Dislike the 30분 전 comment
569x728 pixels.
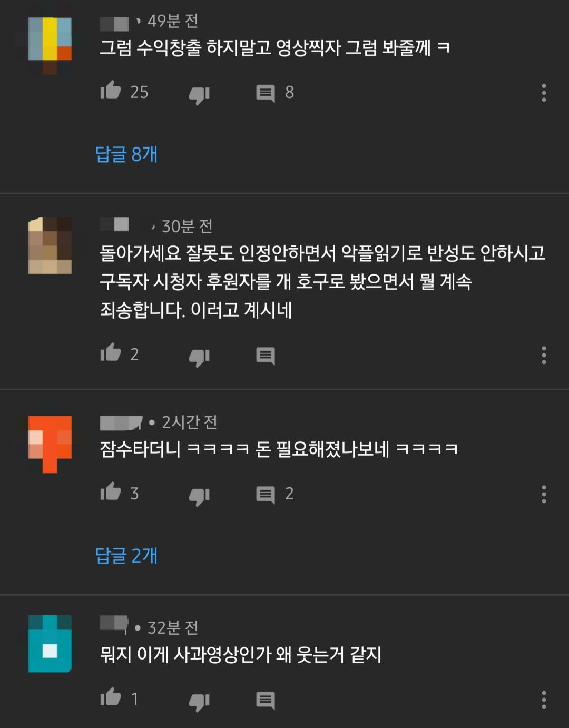[199, 357]
